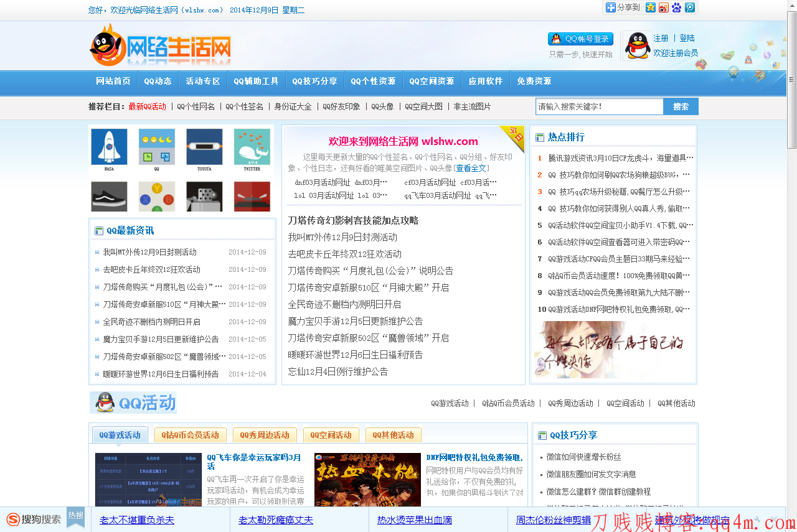The image size is (797, 532).
Task: Open the lighter icon thumbnail
Action: pyautogui.click(x=204, y=197)
